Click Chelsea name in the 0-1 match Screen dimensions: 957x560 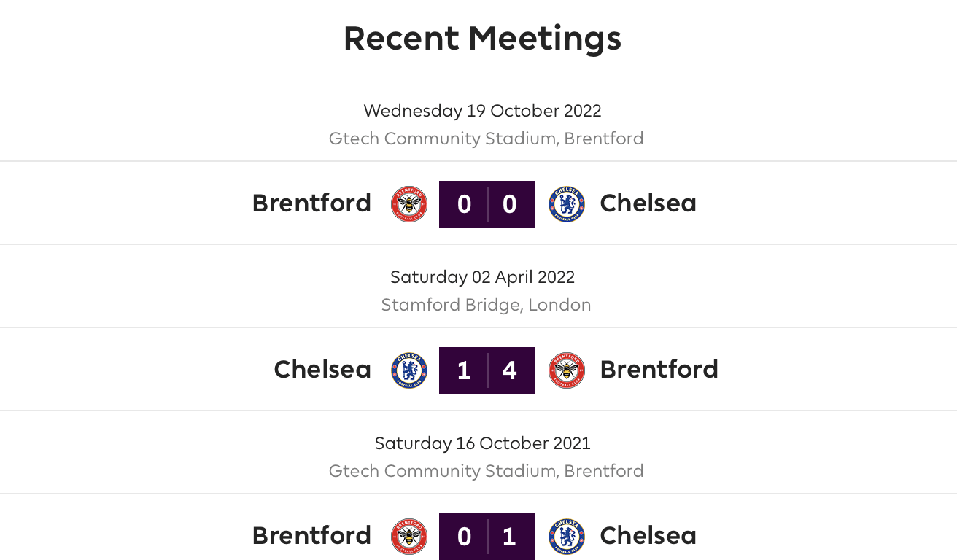click(648, 536)
